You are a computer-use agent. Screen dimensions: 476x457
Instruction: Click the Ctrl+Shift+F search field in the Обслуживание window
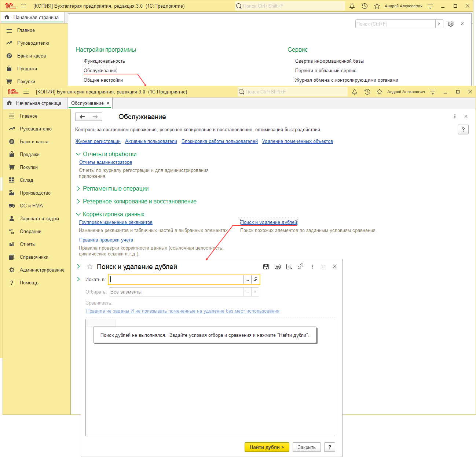(x=293, y=92)
